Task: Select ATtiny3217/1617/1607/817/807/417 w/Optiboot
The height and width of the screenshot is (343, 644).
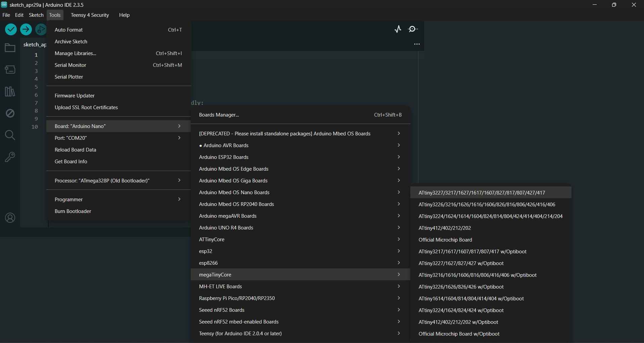Action: [x=491, y=252]
